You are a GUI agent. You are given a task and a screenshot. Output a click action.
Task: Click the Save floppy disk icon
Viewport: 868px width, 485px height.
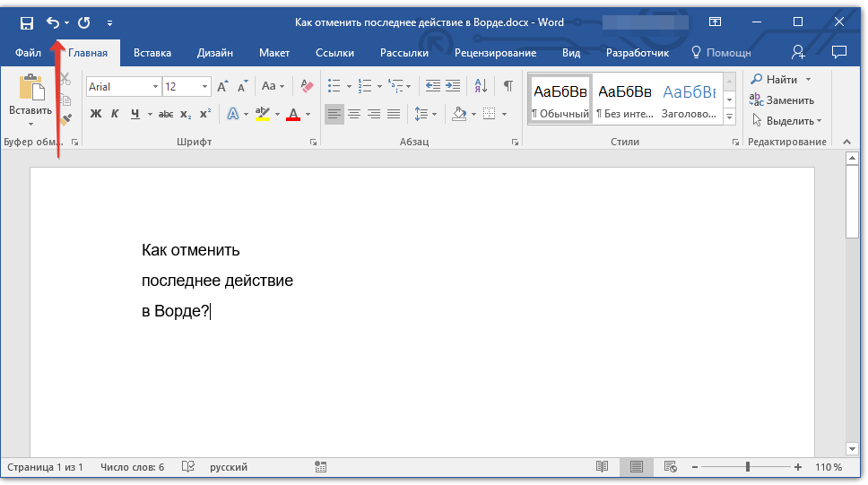click(26, 22)
